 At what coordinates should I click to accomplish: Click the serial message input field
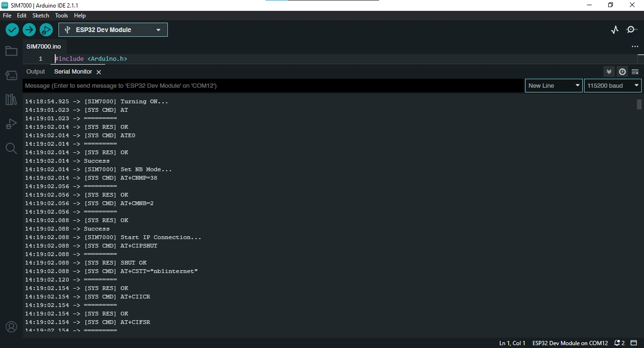click(273, 85)
